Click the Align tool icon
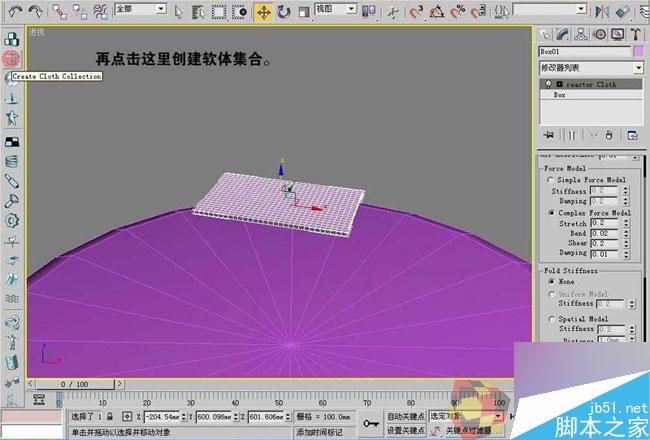650x440 pixels. tap(622, 12)
